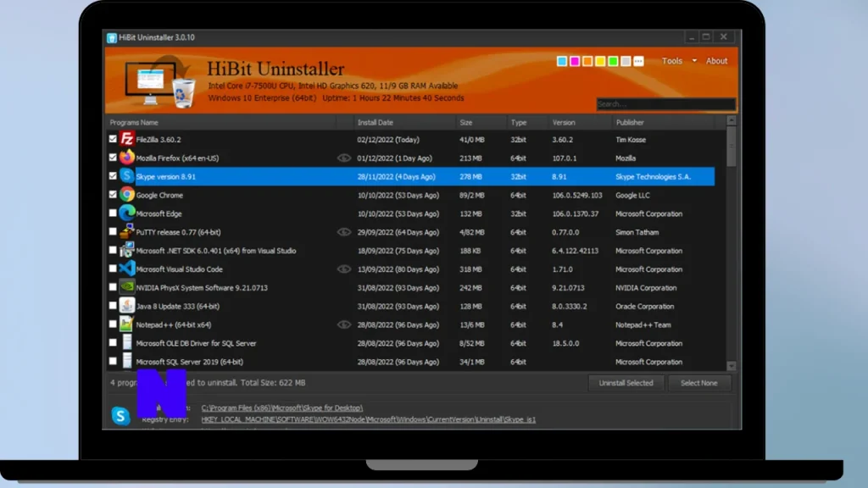Viewport: 868px width, 488px height.
Task: Click the NVIDIA PhysX icon
Action: (127, 287)
